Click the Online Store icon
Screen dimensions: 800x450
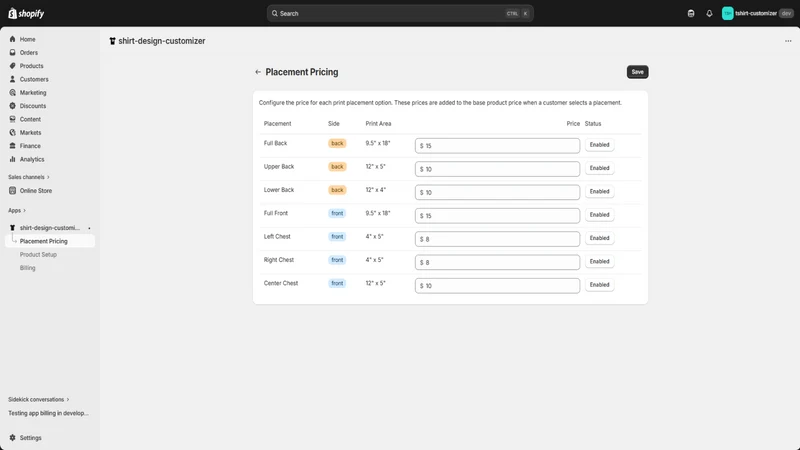pyautogui.click(x=12, y=190)
